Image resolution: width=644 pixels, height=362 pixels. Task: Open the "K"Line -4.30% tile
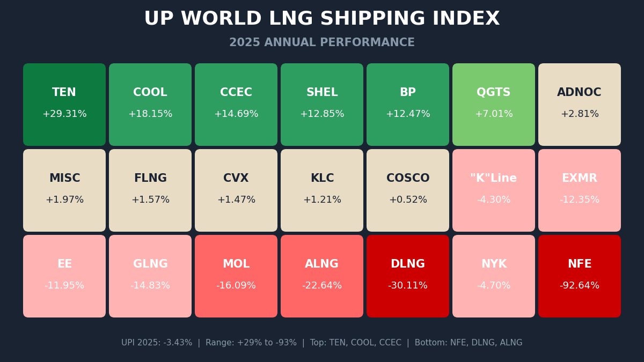click(x=494, y=190)
